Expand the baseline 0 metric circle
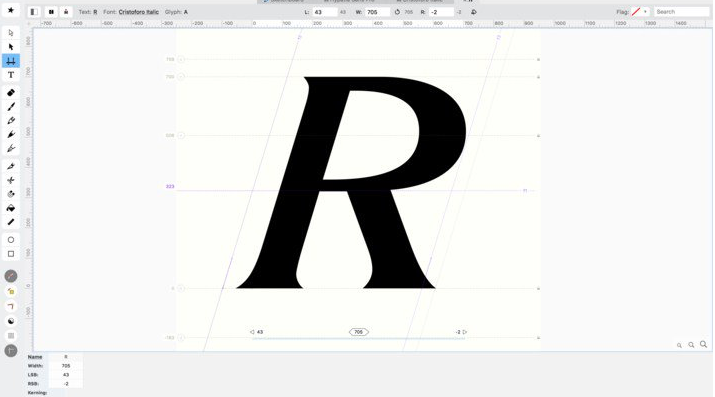This screenshot has height=397, width=715. [x=181, y=288]
